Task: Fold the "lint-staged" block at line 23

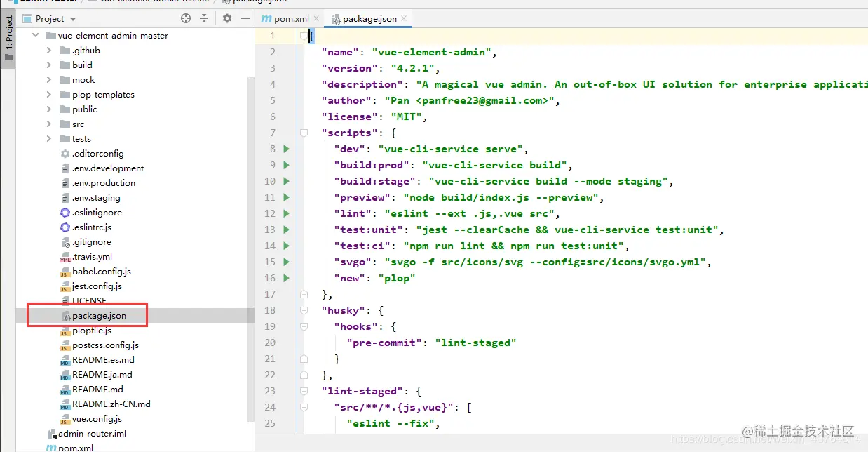Action: [304, 391]
